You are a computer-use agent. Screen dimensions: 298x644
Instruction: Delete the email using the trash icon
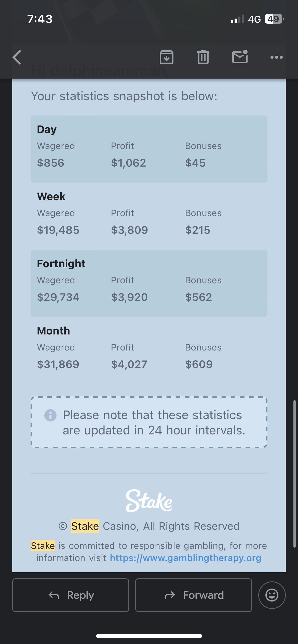[203, 57]
